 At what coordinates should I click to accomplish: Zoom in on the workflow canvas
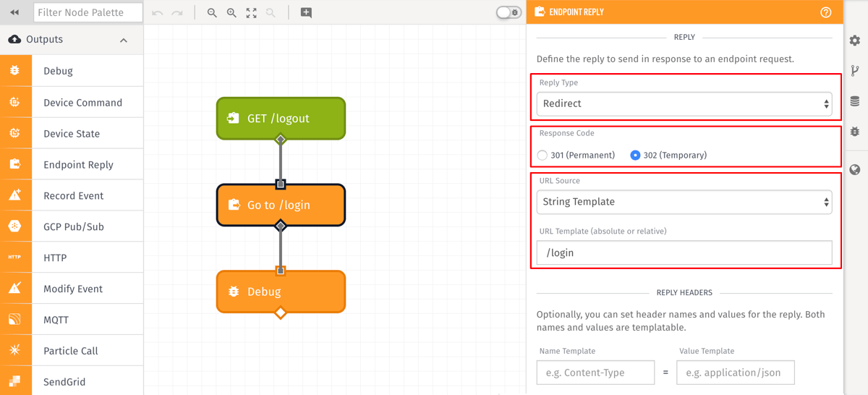pyautogui.click(x=231, y=13)
